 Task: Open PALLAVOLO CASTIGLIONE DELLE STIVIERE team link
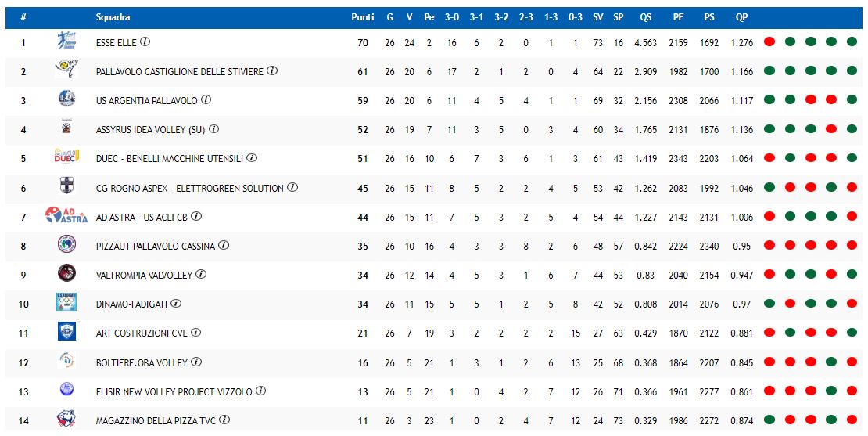click(x=179, y=71)
